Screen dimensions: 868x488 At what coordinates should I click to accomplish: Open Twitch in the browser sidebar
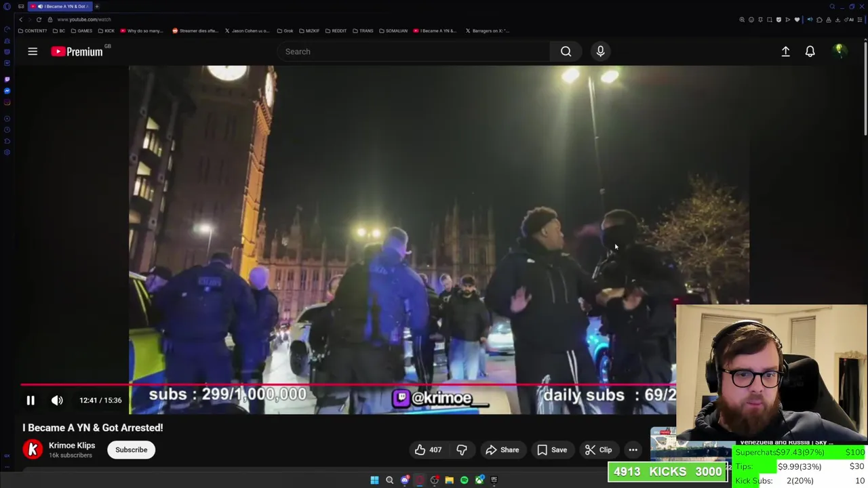[7, 79]
